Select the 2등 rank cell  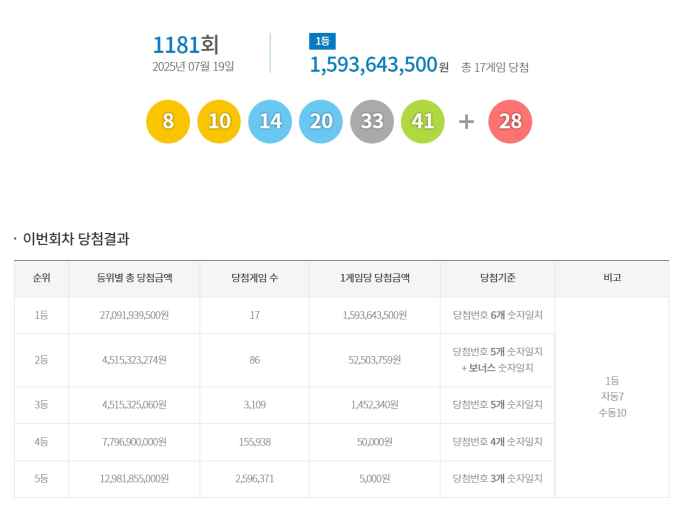[x=42, y=360]
